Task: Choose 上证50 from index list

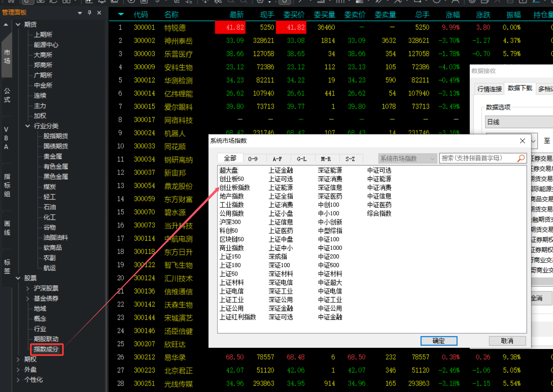Action: (228, 274)
